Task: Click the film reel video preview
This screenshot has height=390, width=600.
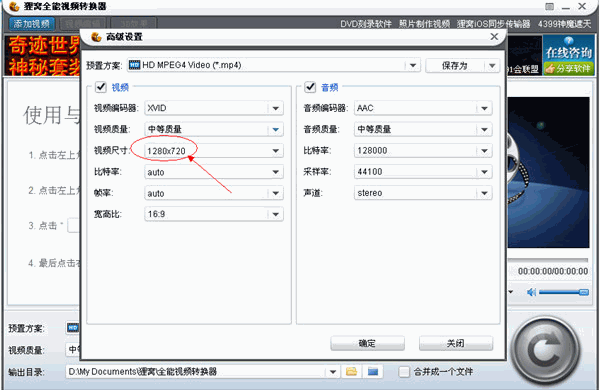Action: pyautogui.click(x=548, y=172)
